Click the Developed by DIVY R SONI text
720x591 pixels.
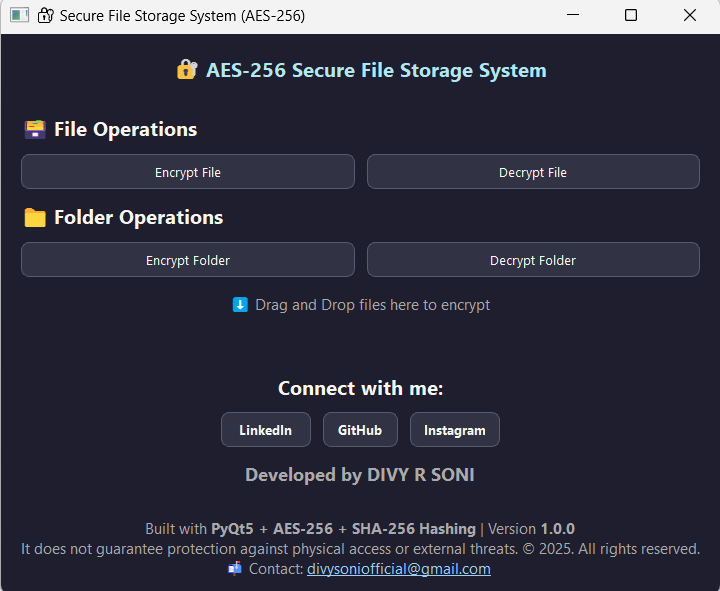point(360,475)
